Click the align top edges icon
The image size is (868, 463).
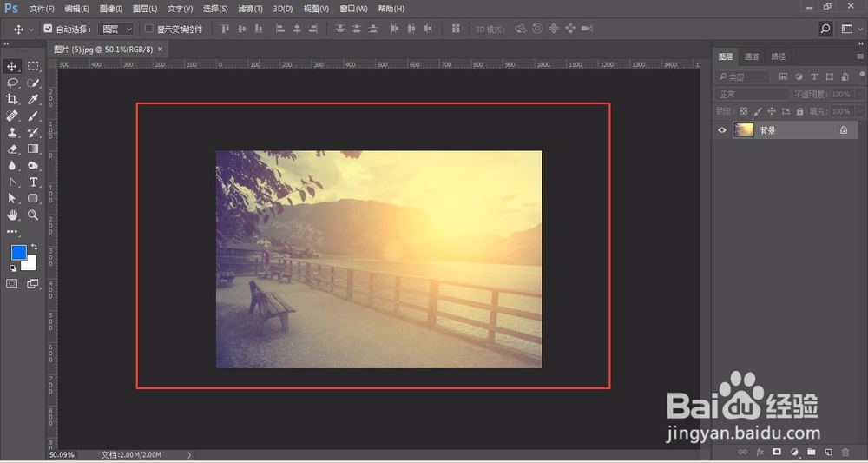tap(225, 29)
